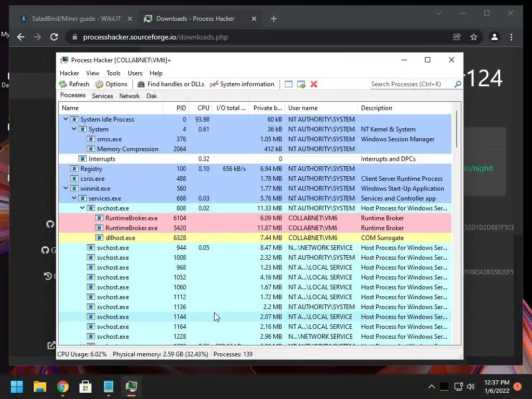
Task: Bookmark this page with the star
Action: pyautogui.click(x=474, y=37)
